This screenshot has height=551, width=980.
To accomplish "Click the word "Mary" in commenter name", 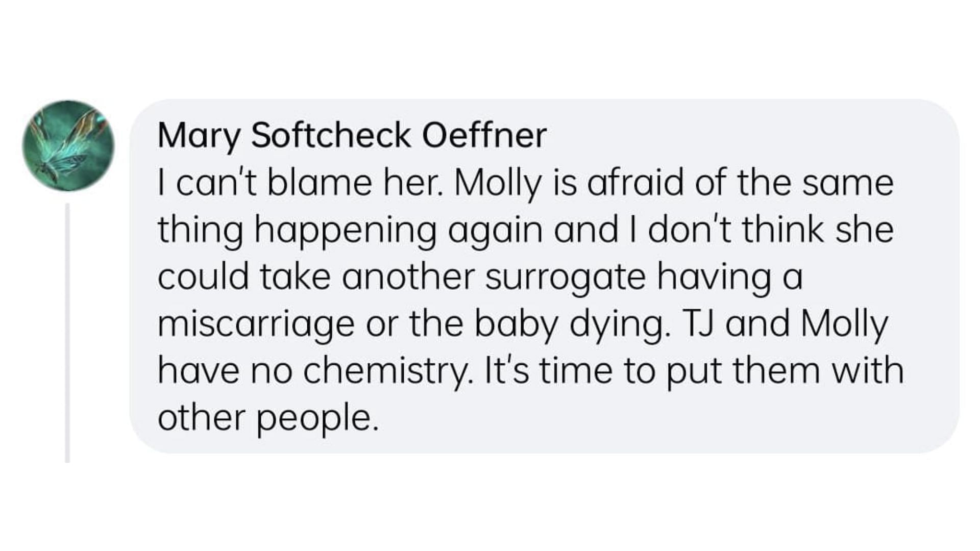I will 198,137.
